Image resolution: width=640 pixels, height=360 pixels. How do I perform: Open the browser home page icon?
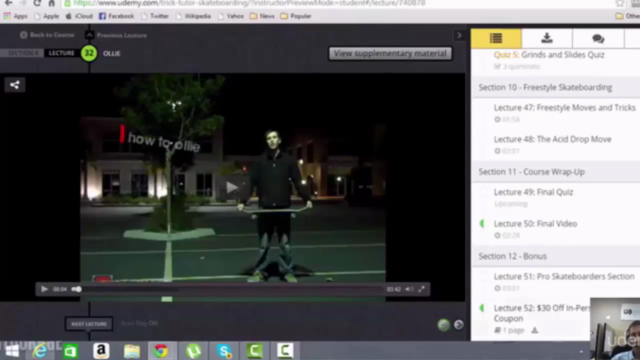pos(51,3)
